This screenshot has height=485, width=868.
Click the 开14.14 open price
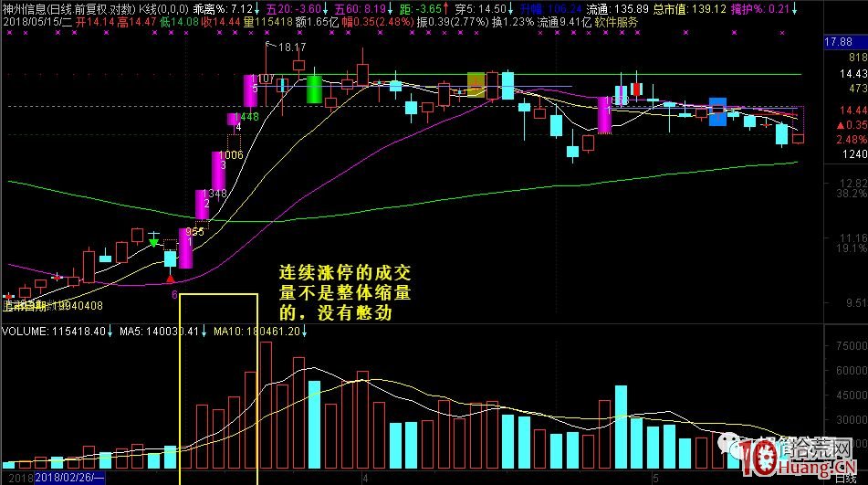pos(95,22)
